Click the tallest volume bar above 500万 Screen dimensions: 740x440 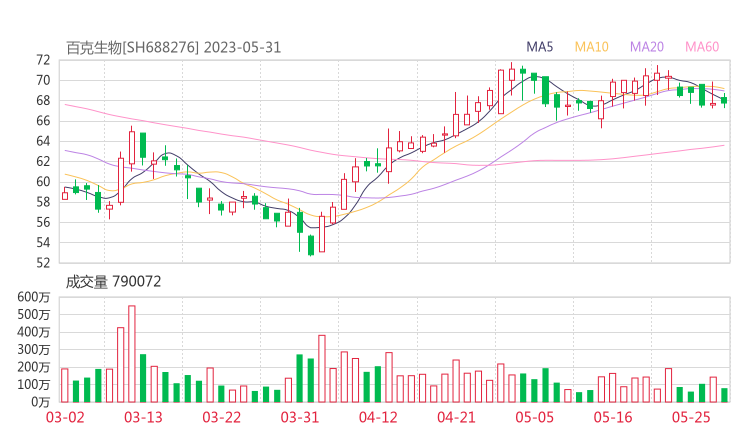tap(132, 354)
